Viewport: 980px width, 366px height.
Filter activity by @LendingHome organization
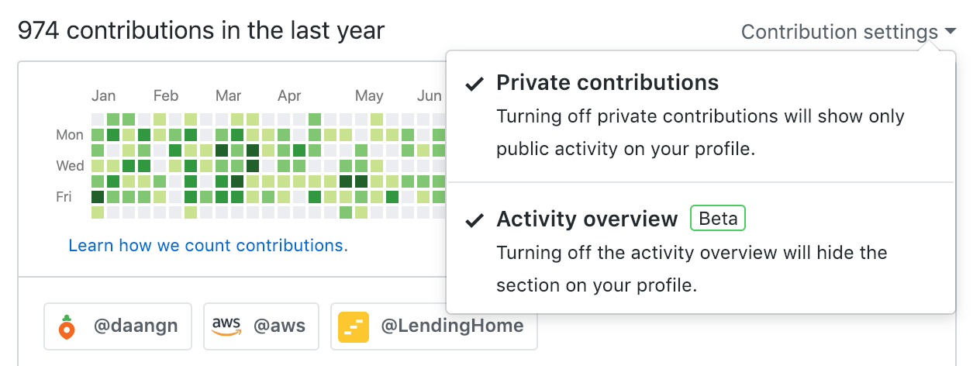click(433, 326)
